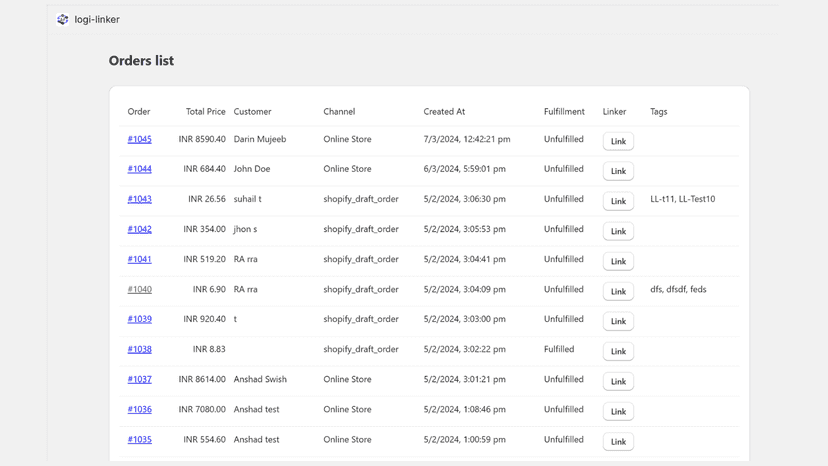The height and width of the screenshot is (466, 828).
Task: Select customer name Anshad Swish
Action: 260,379
